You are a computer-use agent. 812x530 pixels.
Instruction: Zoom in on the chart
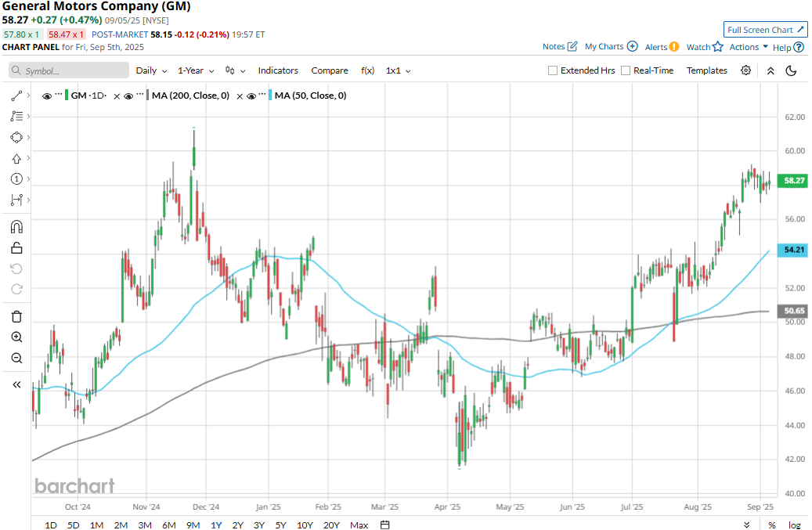tap(16, 337)
